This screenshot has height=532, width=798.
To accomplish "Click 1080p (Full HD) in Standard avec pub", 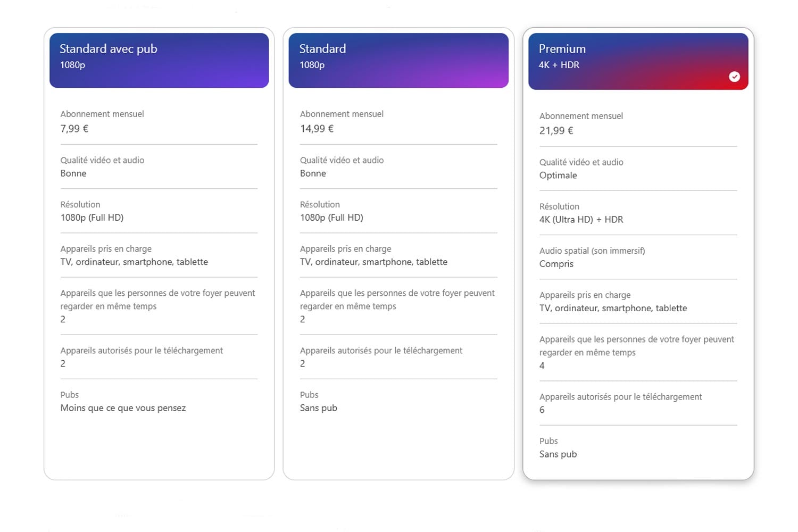I will point(92,218).
